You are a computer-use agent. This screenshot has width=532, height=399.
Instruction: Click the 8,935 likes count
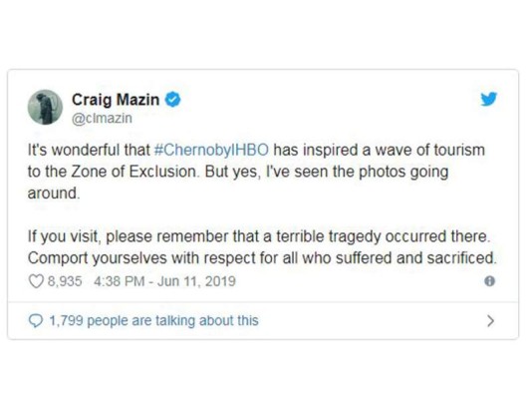click(65, 281)
